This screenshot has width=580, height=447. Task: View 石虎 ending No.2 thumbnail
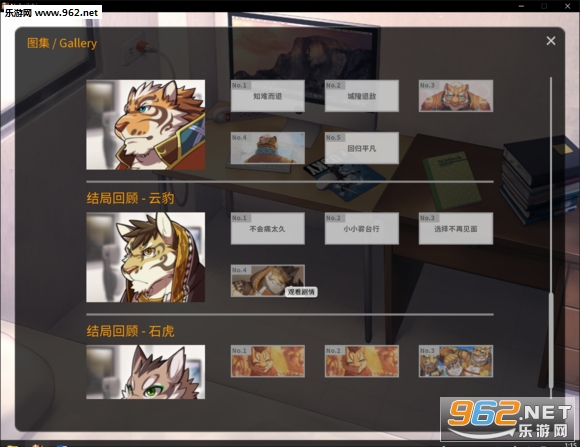tap(362, 361)
